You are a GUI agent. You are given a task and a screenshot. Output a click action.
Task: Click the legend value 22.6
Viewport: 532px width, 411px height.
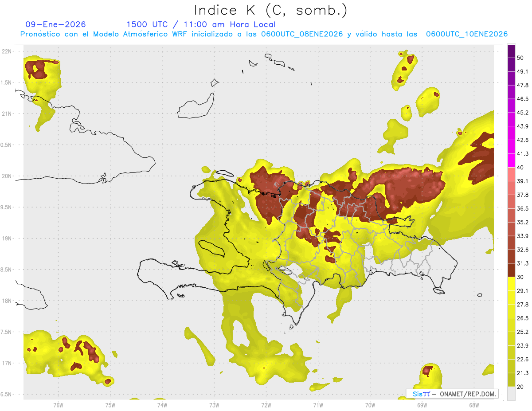click(523, 360)
